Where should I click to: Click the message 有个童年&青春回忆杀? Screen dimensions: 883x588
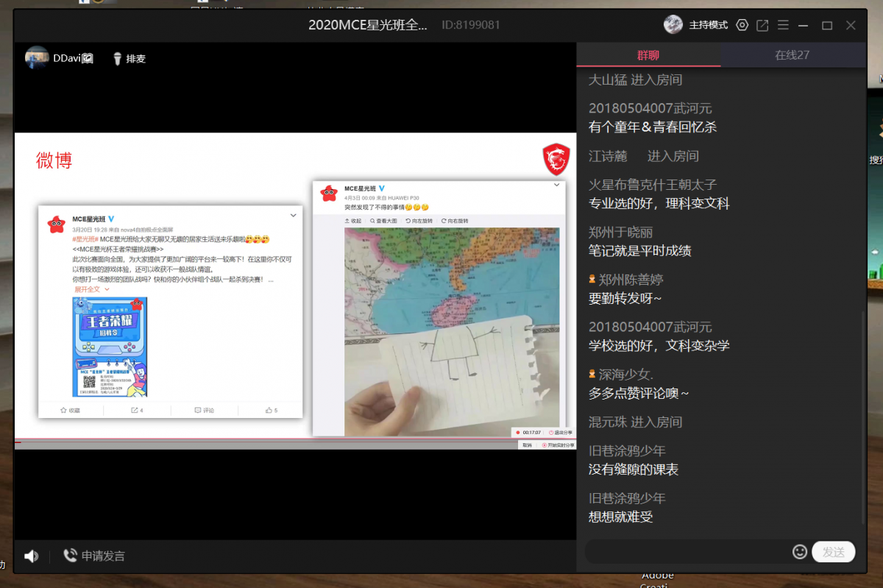653,127
